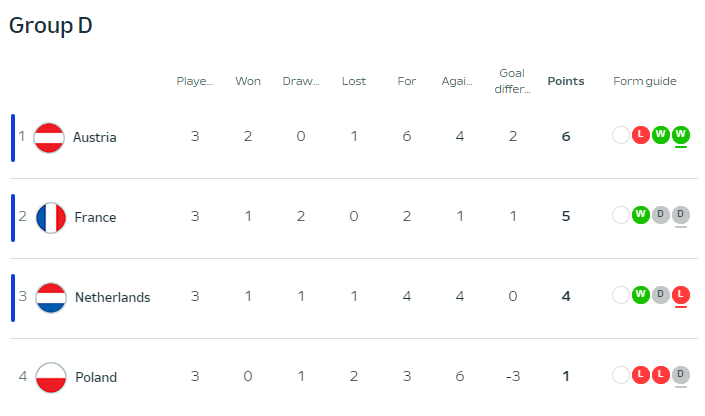Open the Netherlands team link

click(x=112, y=297)
